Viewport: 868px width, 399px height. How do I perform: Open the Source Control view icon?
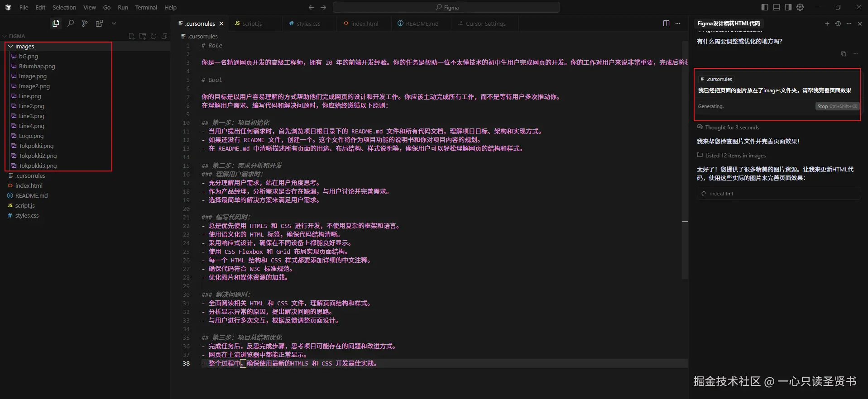[x=85, y=24]
